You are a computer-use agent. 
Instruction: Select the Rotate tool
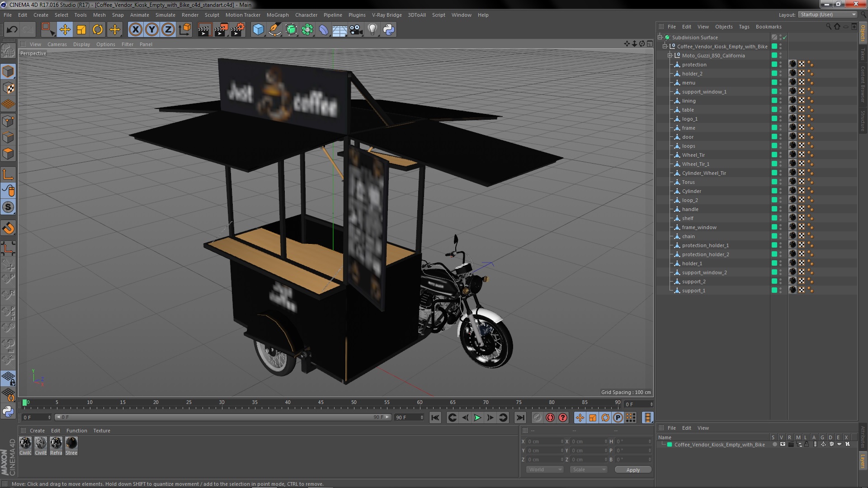coord(98,30)
